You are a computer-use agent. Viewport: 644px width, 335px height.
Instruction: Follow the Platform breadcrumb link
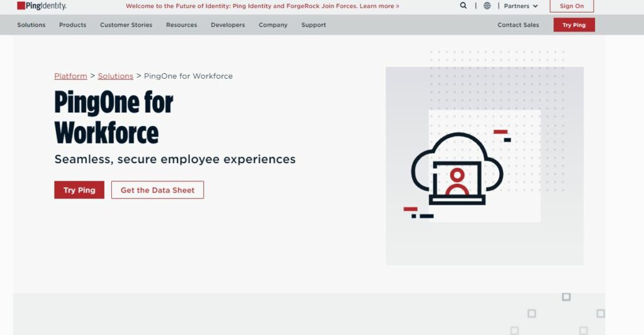pos(70,76)
